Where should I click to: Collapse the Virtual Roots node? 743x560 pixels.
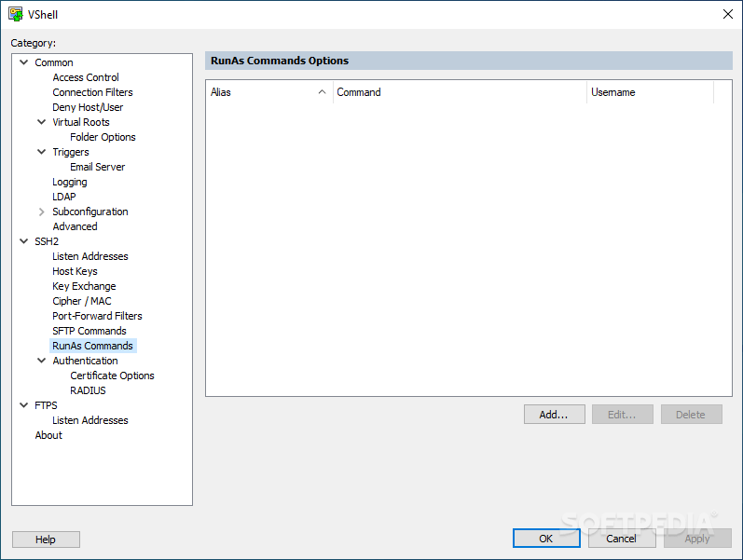click(x=42, y=122)
